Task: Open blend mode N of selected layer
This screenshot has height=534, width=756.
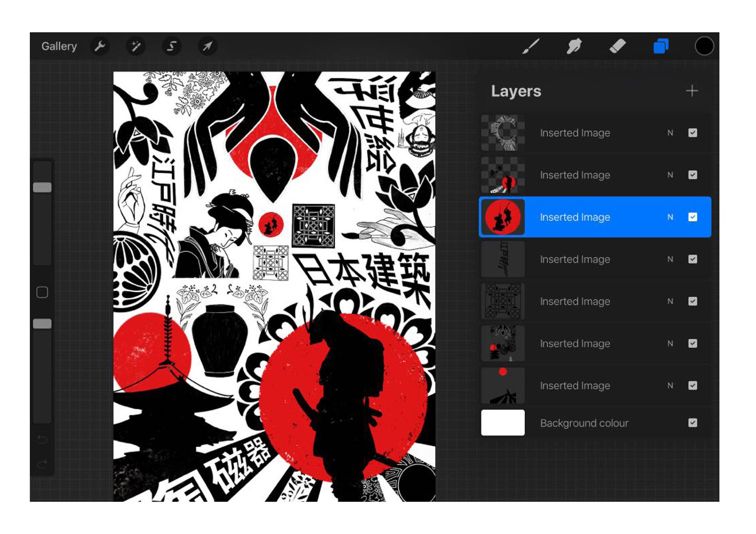Action: click(x=670, y=217)
